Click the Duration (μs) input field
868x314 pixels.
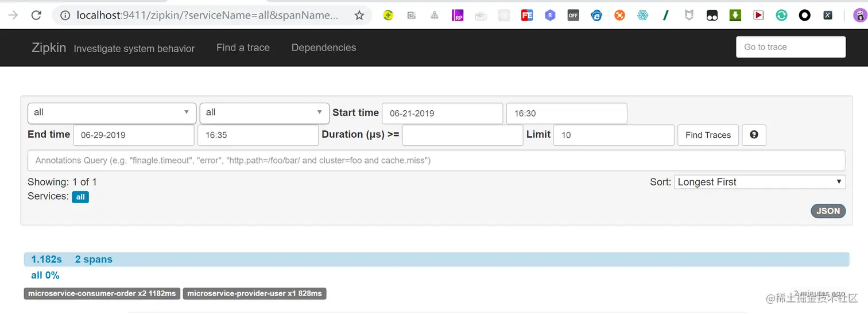tap(463, 135)
